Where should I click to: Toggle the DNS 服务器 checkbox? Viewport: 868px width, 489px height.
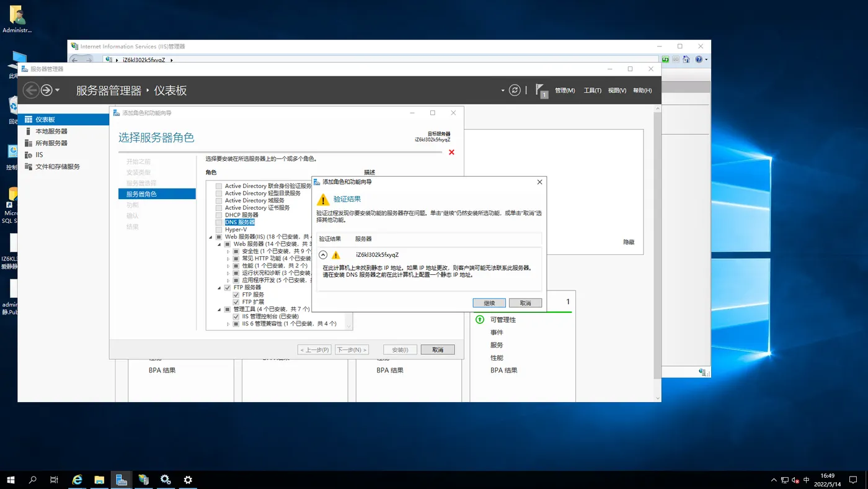point(218,222)
